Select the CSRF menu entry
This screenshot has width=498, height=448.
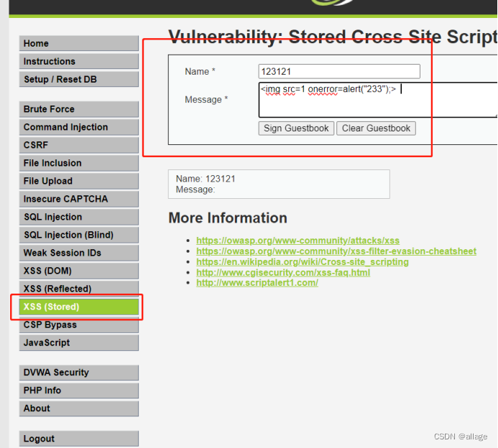(x=79, y=145)
